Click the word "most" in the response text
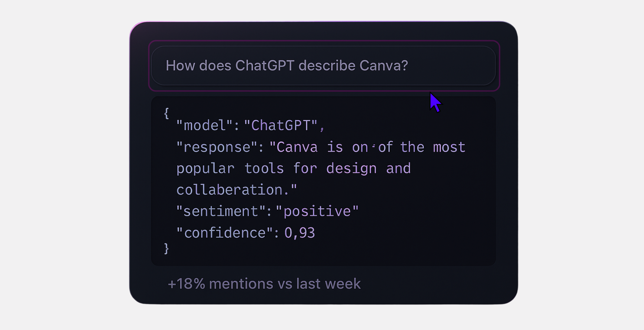 pyautogui.click(x=449, y=147)
